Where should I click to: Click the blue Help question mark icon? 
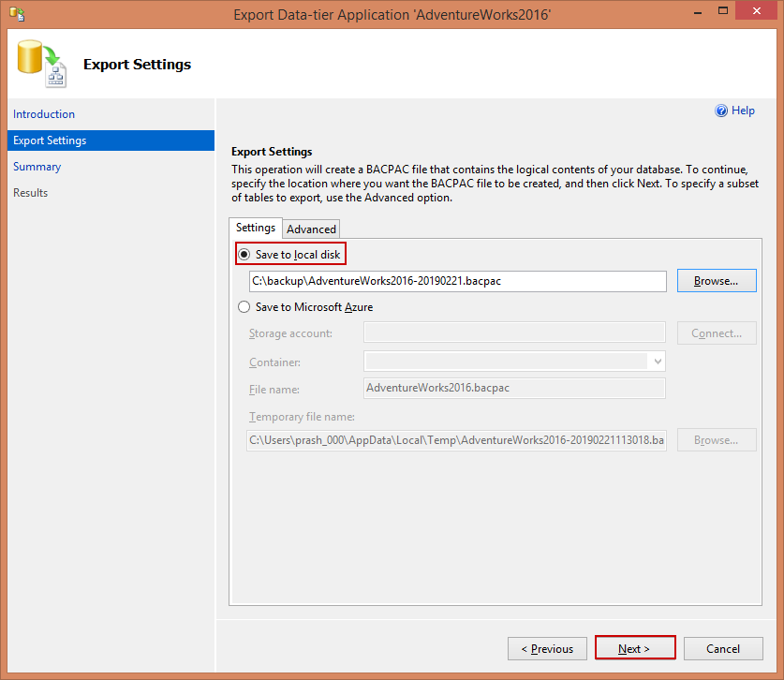pyautogui.click(x=721, y=111)
